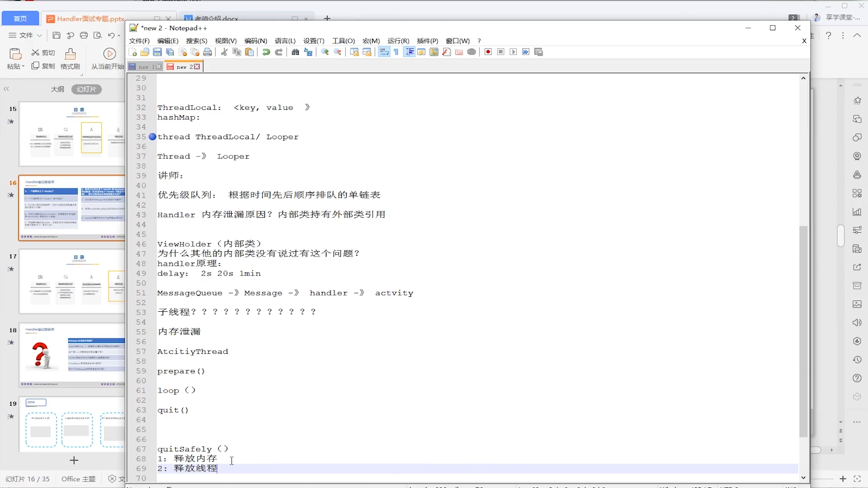Image resolution: width=868 pixels, height=488 pixels.
Task: Click the green Undo arrow in Notepad++
Action: coord(266,52)
